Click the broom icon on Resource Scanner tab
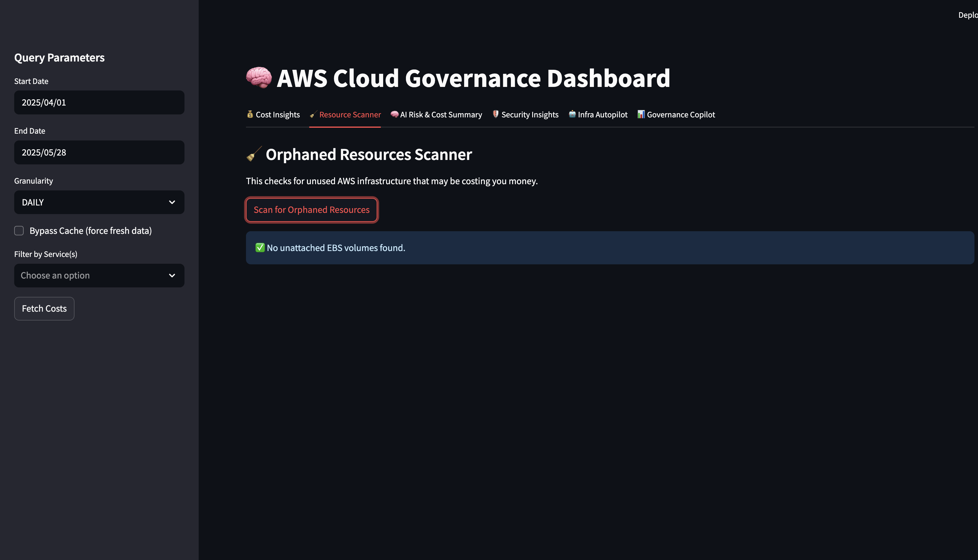 [313, 115]
